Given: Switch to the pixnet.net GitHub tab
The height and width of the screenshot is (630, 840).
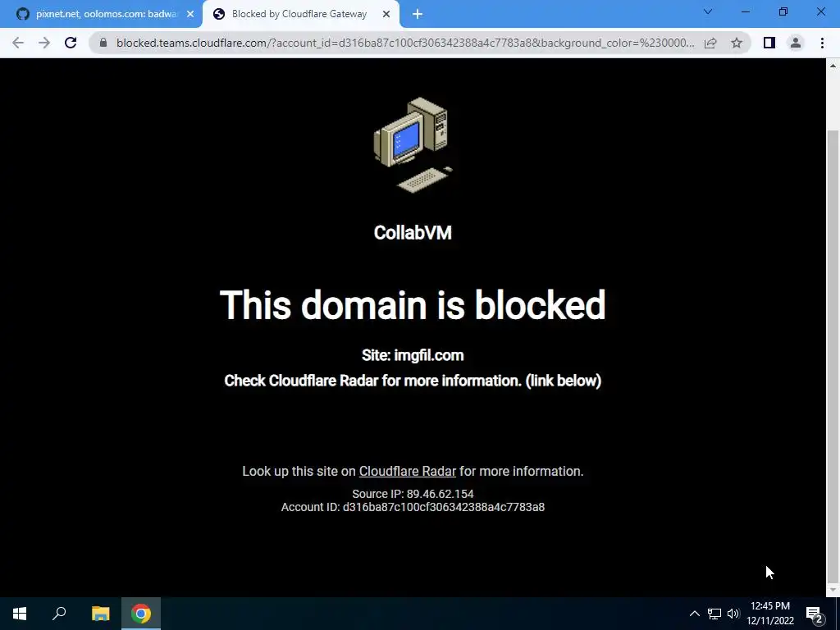Looking at the screenshot, I should click(x=100, y=15).
